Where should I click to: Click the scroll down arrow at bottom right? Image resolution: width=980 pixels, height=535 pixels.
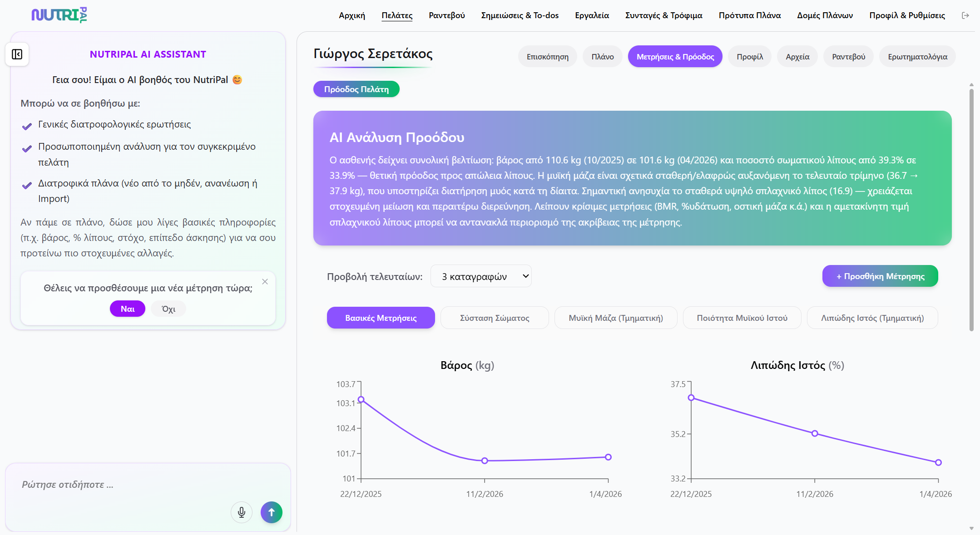click(x=971, y=528)
